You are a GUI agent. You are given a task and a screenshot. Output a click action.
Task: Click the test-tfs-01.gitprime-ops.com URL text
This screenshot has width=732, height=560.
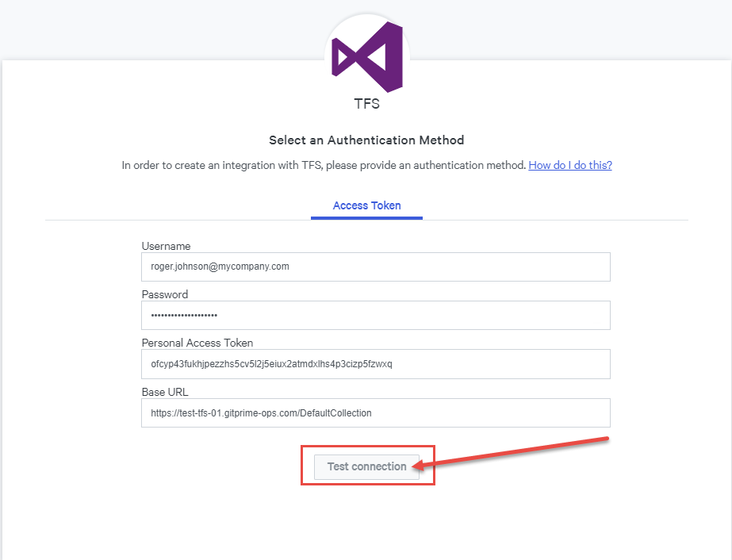tap(261, 413)
